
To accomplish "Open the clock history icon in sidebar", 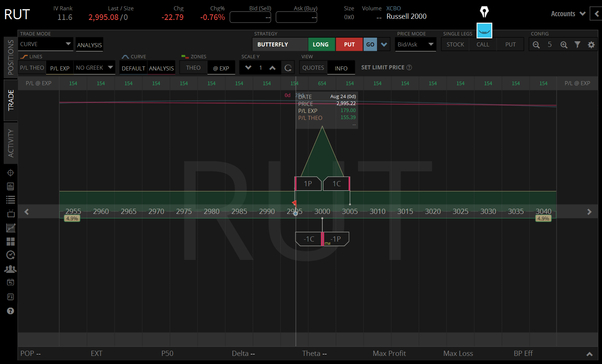I will [x=11, y=255].
